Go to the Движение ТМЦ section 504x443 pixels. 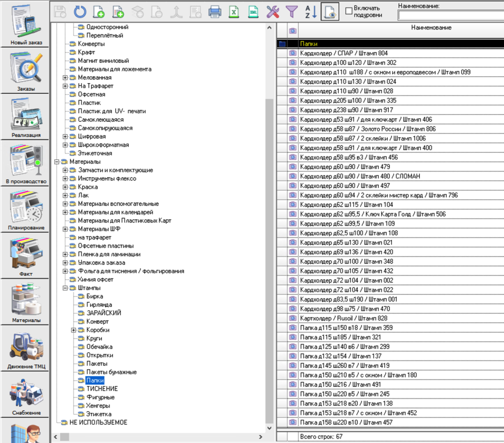(27, 350)
